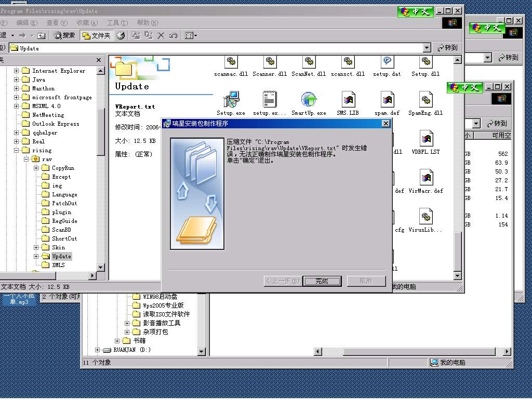Open the Views button dropdown
The image size is (532, 399).
(191, 35)
